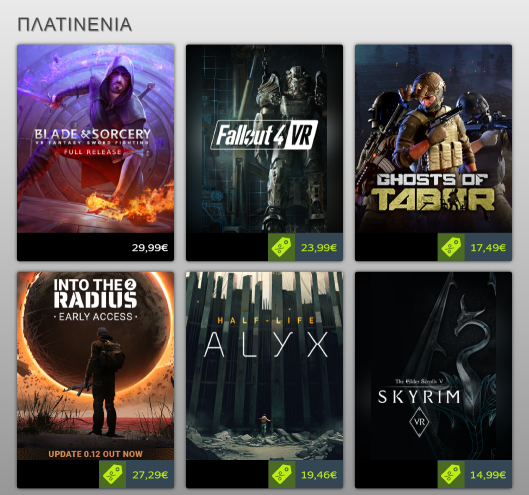Click the 17,49€ Ghosts of Tabor price
The image size is (529, 495).
pos(488,248)
